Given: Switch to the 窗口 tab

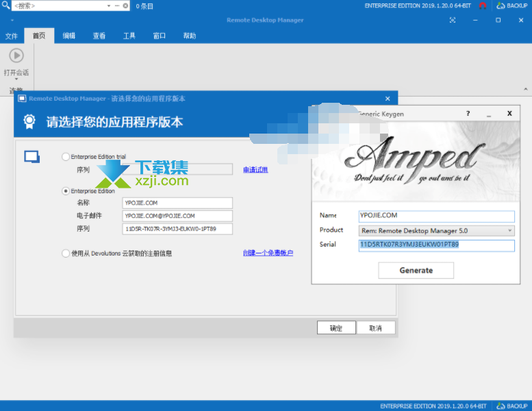Looking at the screenshot, I should (x=159, y=36).
